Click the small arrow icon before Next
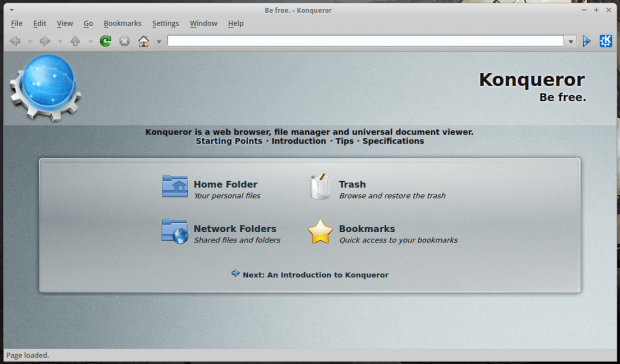Screen dimensions: 620x364 (236, 273)
